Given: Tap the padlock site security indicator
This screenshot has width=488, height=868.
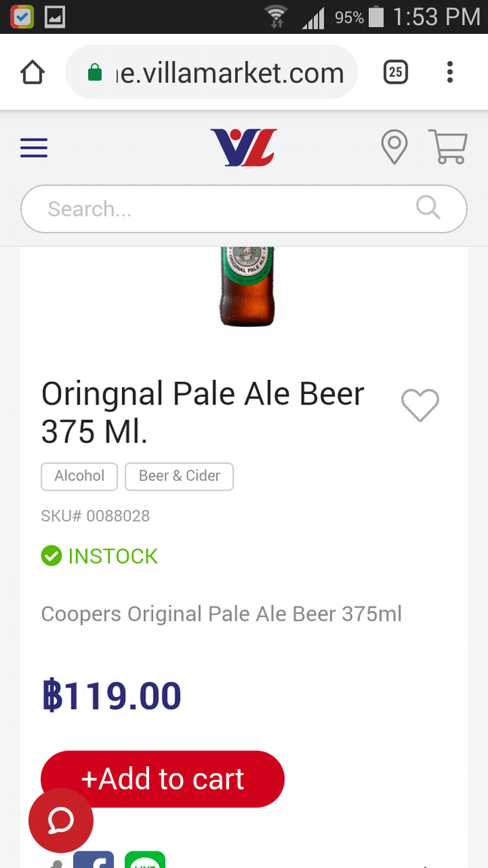Looking at the screenshot, I should click(x=95, y=72).
